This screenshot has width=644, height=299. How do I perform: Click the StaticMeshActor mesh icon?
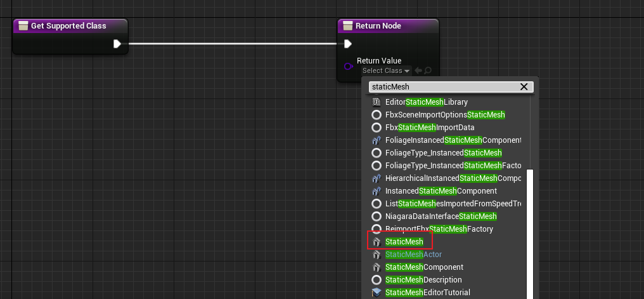[x=377, y=255]
